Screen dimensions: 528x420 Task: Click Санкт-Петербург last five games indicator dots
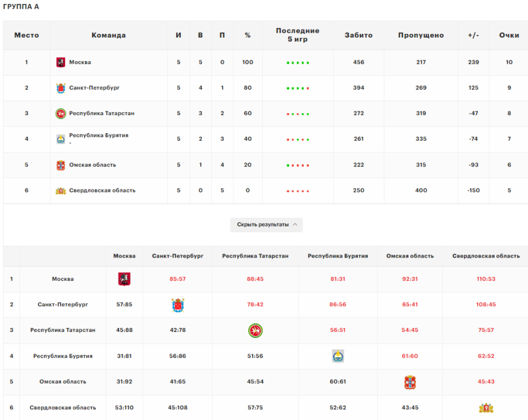pos(298,88)
